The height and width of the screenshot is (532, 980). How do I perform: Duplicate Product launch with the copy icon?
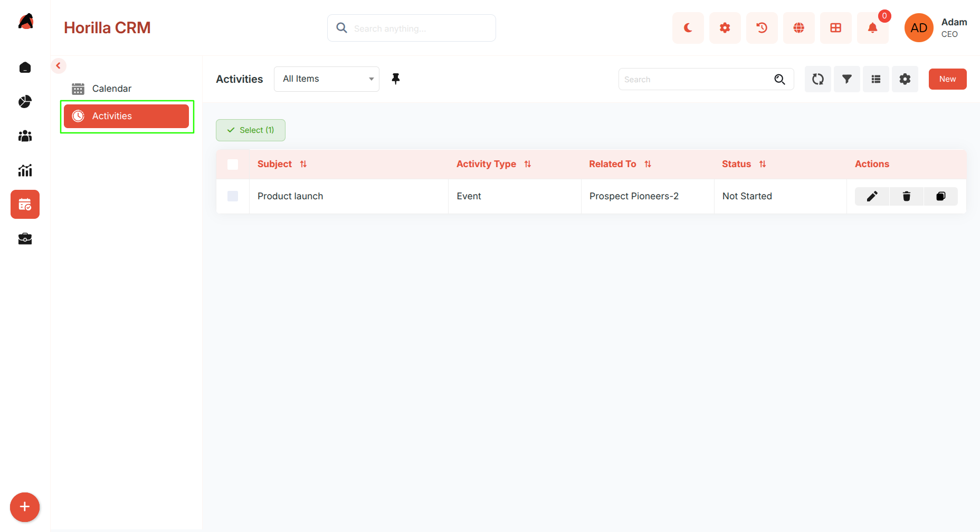(x=941, y=196)
